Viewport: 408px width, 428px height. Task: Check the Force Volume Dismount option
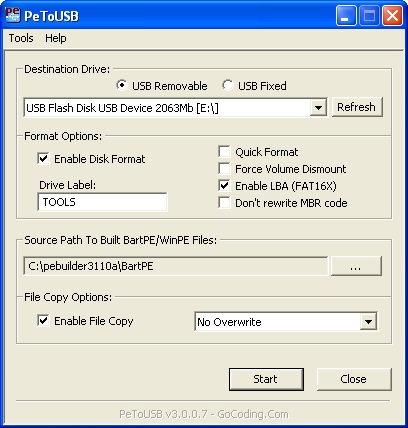coord(224,169)
